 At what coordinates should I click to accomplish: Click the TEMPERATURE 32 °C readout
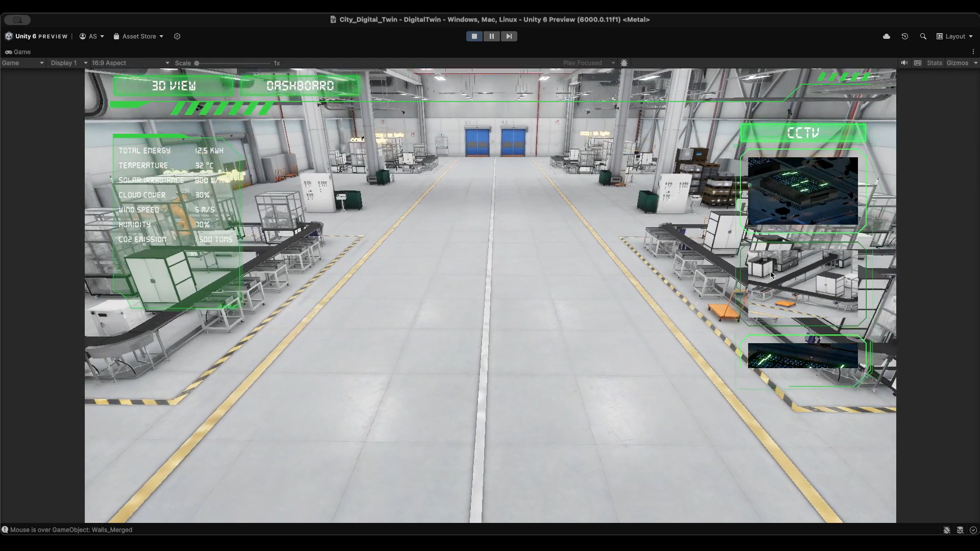166,165
